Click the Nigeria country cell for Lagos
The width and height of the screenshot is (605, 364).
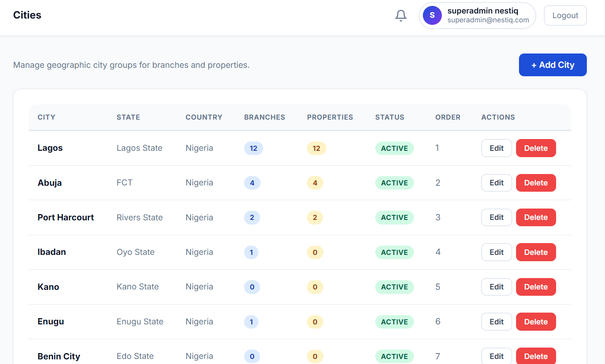tap(199, 148)
